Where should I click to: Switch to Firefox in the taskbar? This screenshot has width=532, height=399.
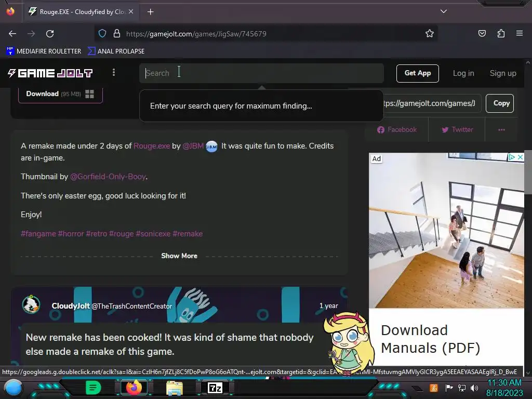pyautogui.click(x=134, y=388)
